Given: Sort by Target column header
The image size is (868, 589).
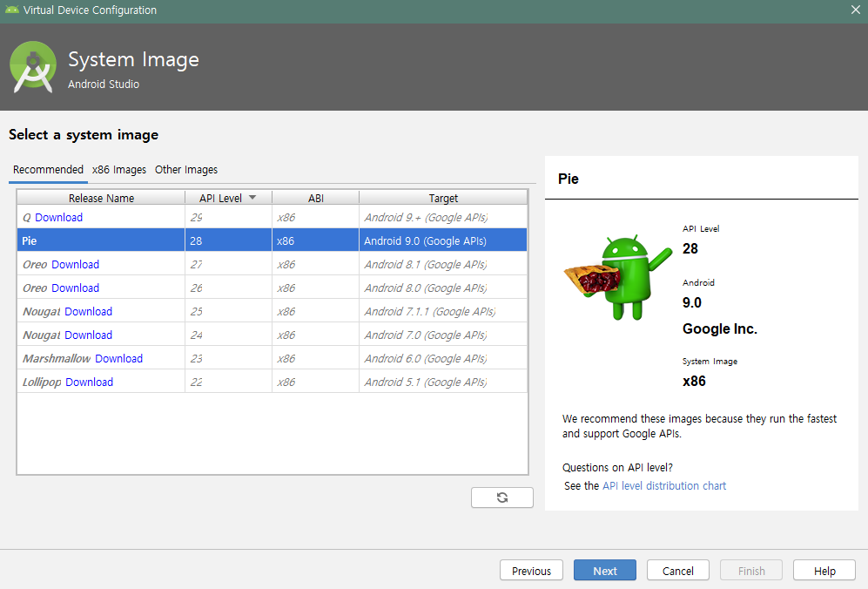Looking at the screenshot, I should (x=443, y=198).
